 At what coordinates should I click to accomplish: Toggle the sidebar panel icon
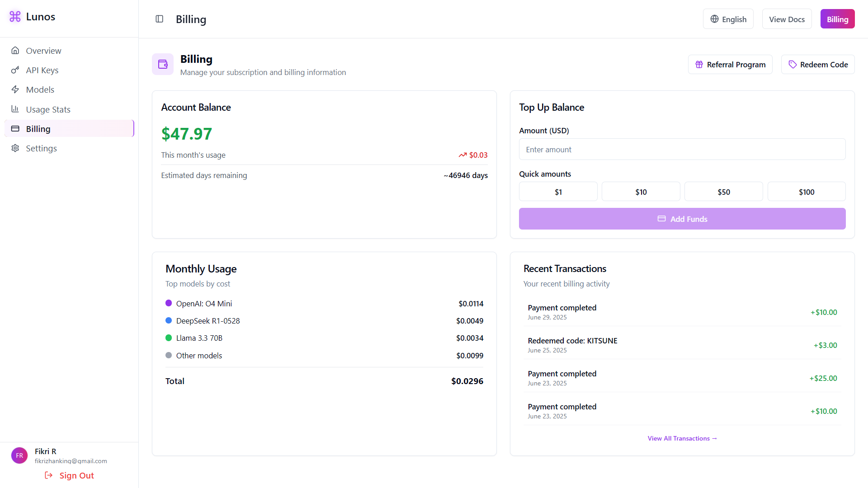click(x=159, y=19)
